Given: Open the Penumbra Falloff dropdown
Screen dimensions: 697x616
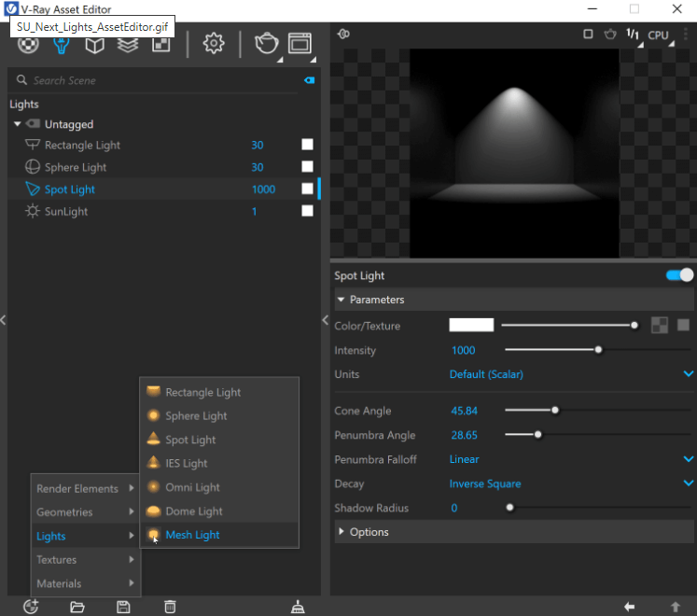Looking at the screenshot, I should click(x=688, y=459).
